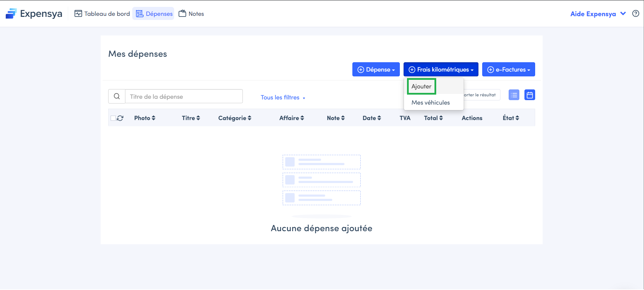Sort by Affaire column
This screenshot has width=644, height=290.
click(292, 118)
